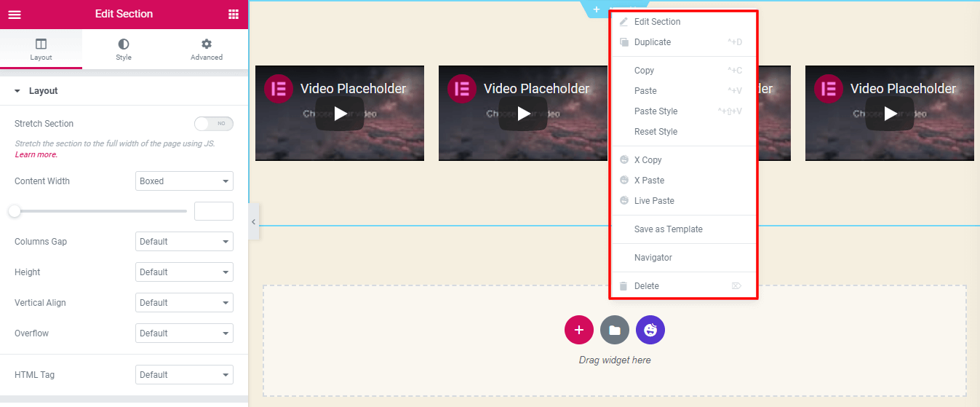Choose Delete from the context menu
980x407 pixels.
coord(683,286)
